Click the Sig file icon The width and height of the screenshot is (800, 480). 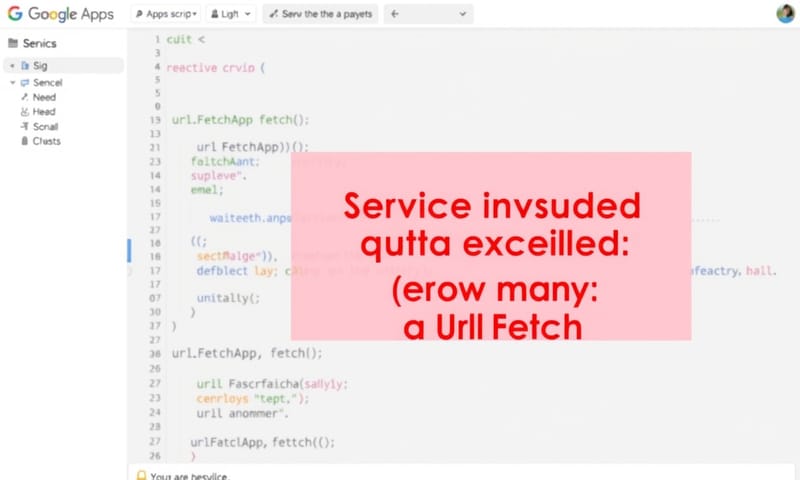coord(25,66)
